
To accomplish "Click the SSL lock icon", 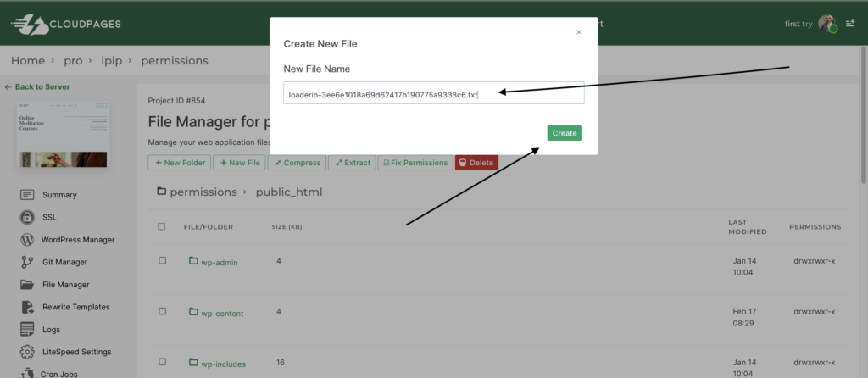I will tap(27, 218).
